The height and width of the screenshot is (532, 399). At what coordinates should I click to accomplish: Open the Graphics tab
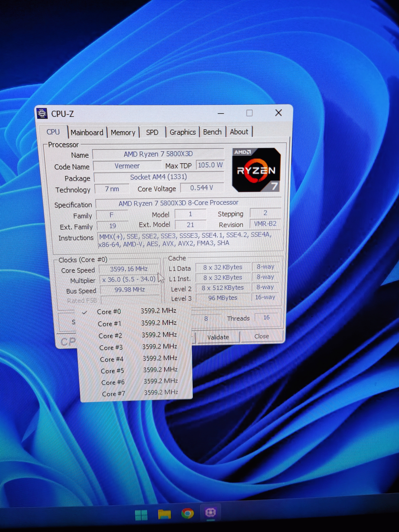tap(182, 132)
